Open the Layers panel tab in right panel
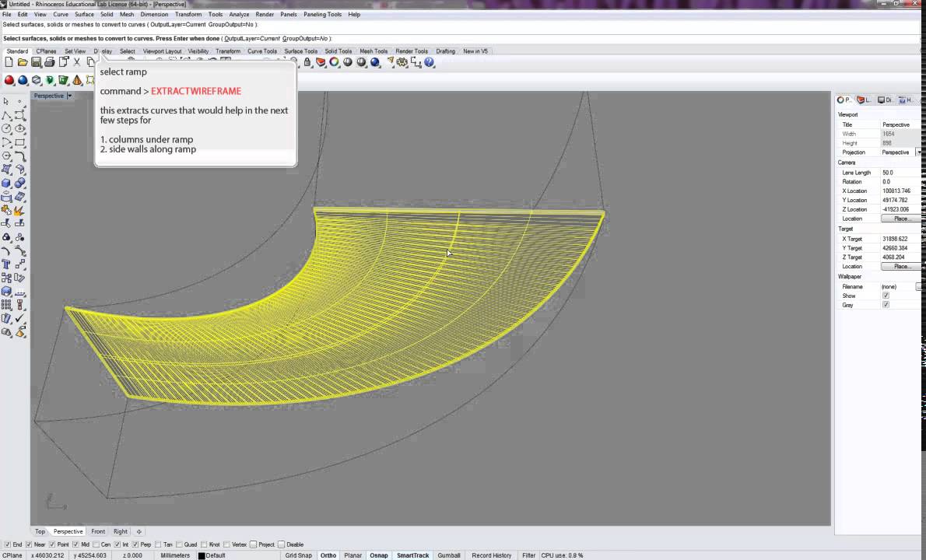 tap(864, 100)
